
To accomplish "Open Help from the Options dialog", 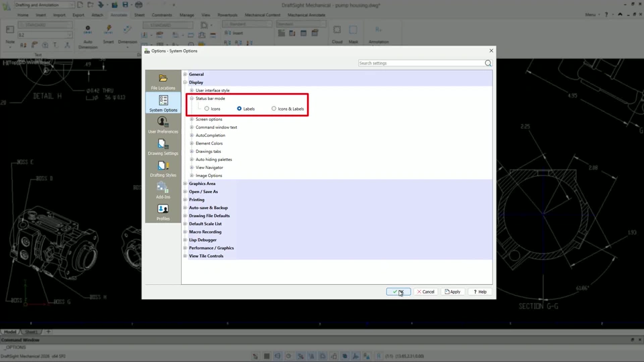I will click(x=480, y=292).
